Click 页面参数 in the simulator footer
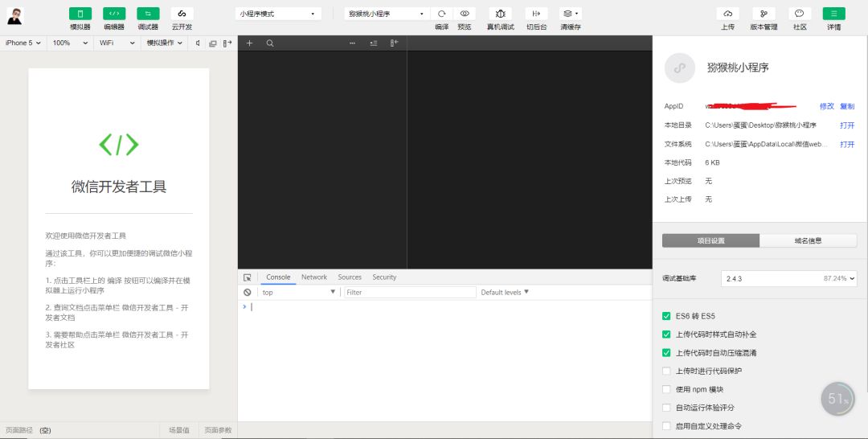Image resolution: width=868 pixels, height=439 pixels. click(218, 430)
